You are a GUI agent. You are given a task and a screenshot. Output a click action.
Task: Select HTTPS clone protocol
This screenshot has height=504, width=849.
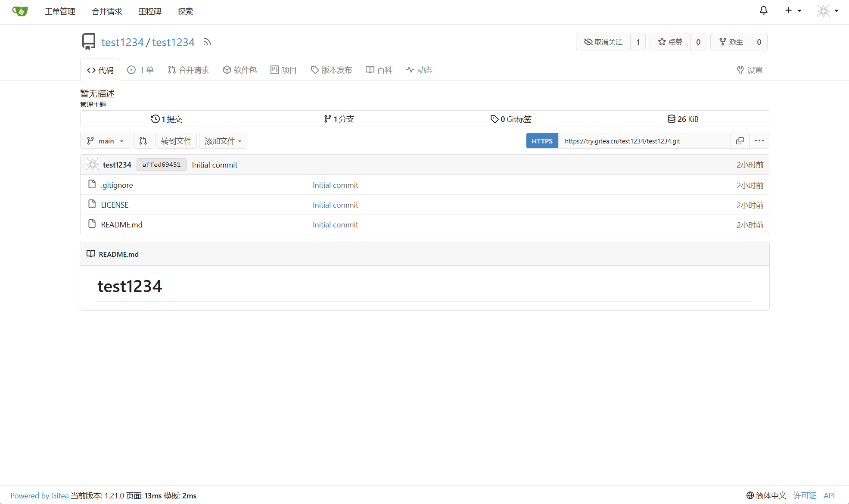[542, 141]
